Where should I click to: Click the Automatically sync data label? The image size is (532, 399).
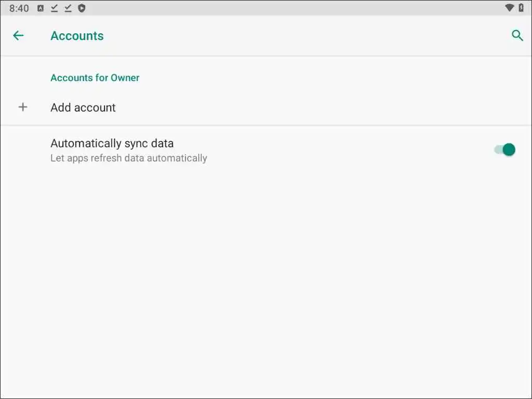[x=112, y=143]
